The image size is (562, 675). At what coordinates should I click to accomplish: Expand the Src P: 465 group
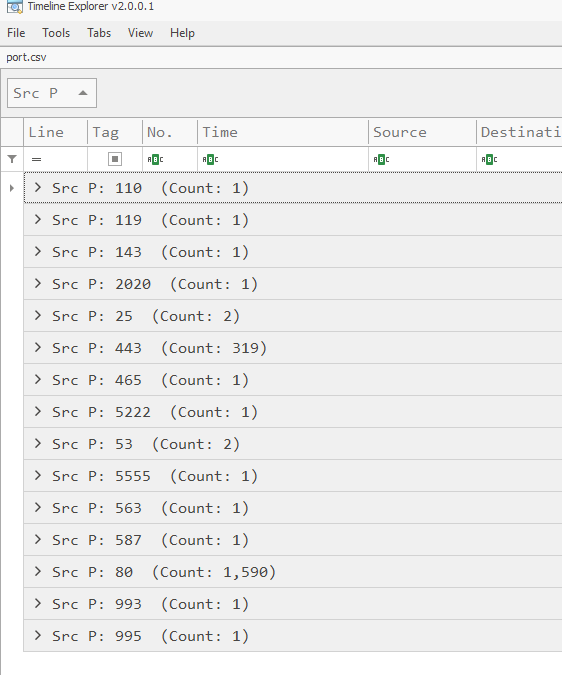click(38, 379)
